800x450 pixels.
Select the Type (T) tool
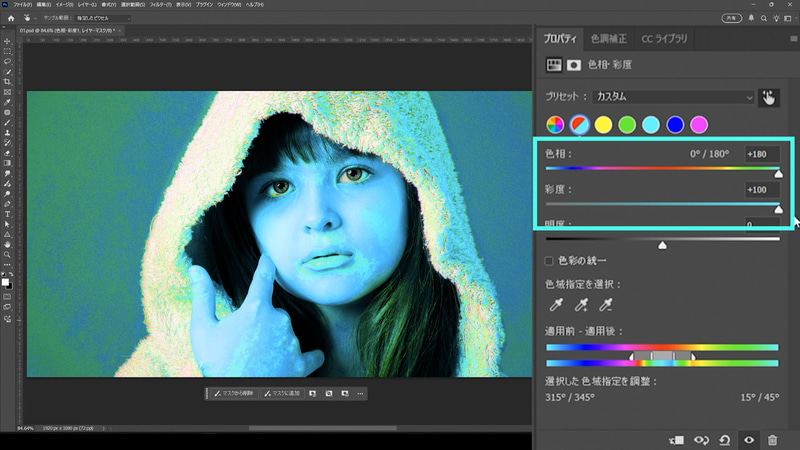pyautogui.click(x=7, y=214)
